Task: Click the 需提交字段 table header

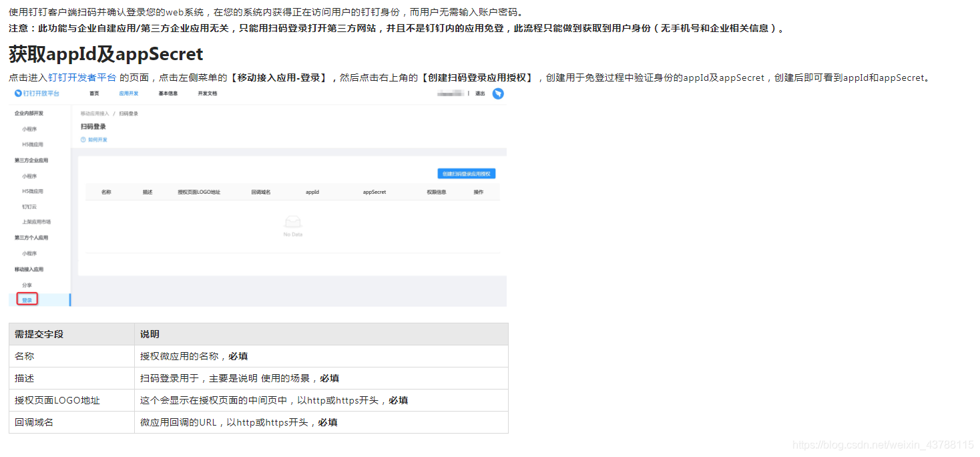Action: (x=71, y=334)
